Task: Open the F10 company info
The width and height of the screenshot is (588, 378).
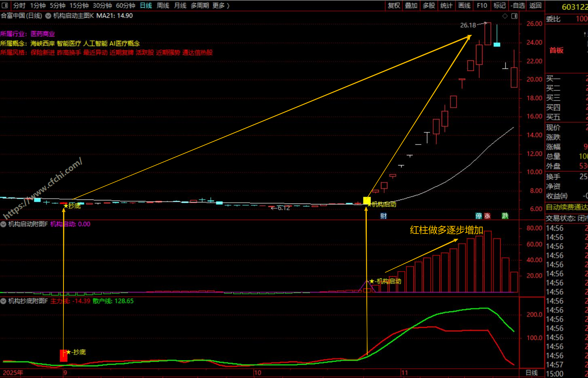Action: click(x=482, y=5)
